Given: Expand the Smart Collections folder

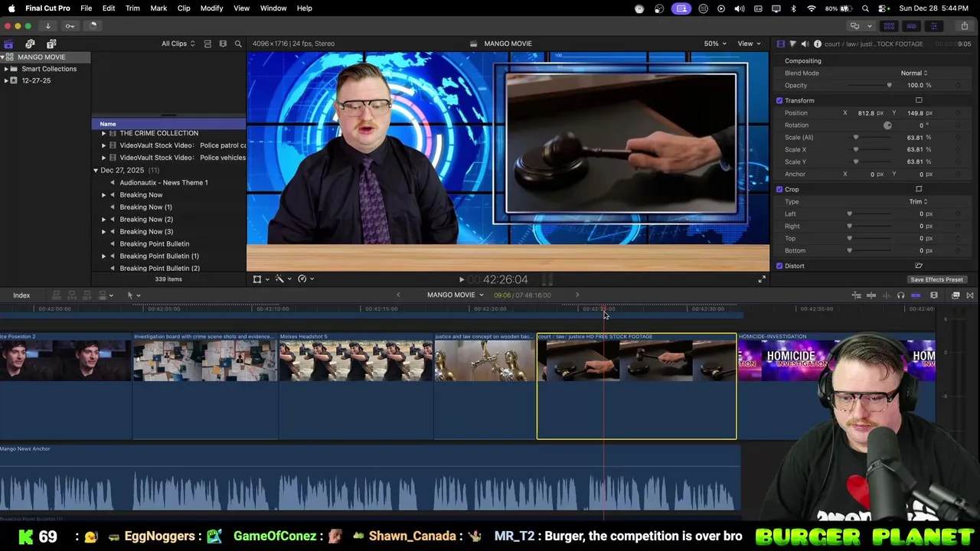Looking at the screenshot, I should (x=6, y=69).
